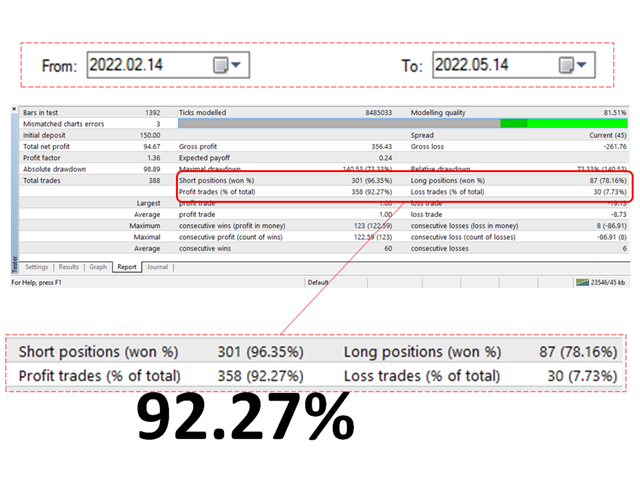Click Spread value Current (45)
Screen dimensions: 640x480
point(608,135)
